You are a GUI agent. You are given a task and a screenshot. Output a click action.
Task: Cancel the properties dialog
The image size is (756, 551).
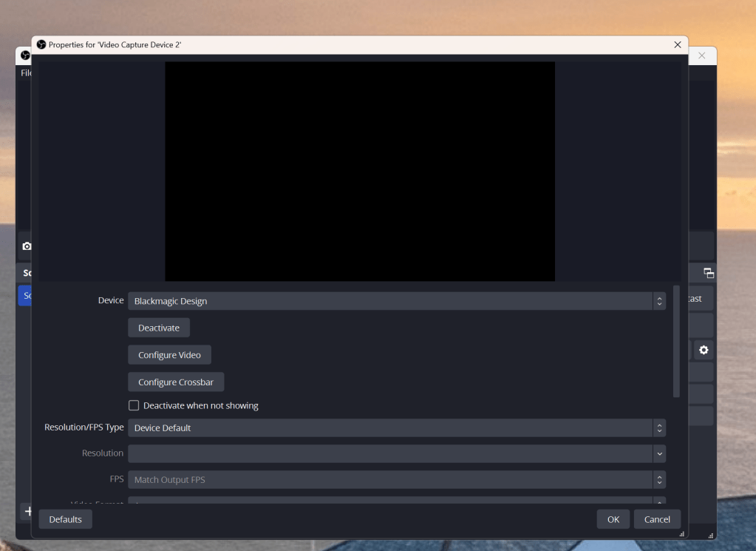click(x=657, y=520)
